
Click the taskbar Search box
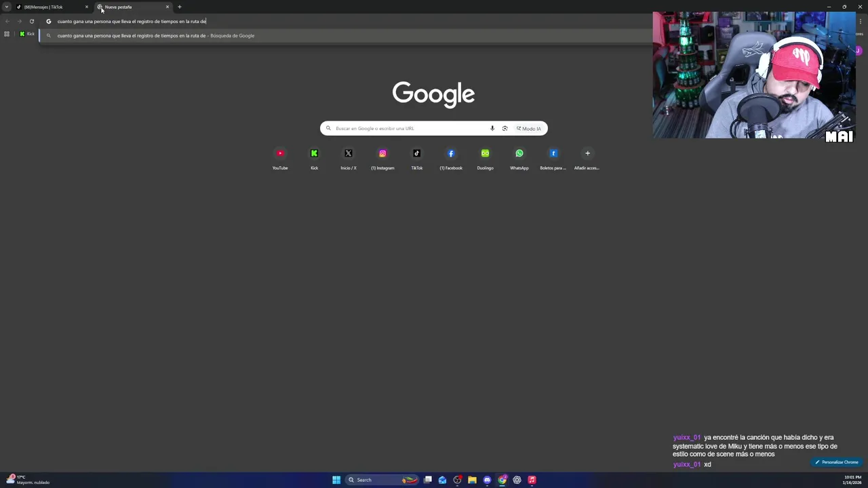tap(382, 480)
